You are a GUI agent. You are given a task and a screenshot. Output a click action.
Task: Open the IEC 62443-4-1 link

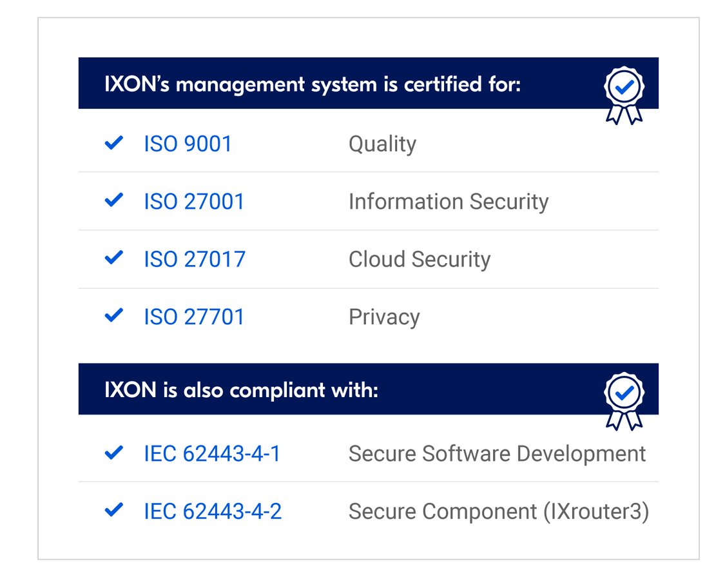click(211, 453)
